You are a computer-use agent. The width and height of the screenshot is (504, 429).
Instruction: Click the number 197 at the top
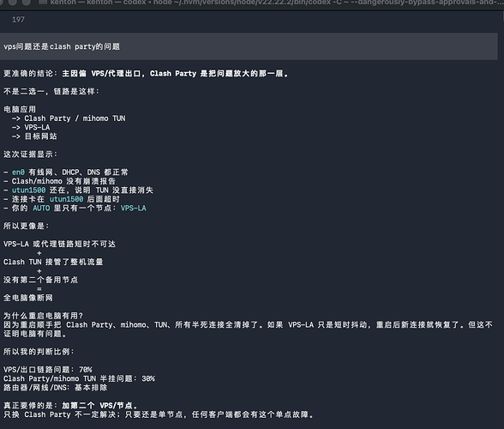[x=18, y=20]
